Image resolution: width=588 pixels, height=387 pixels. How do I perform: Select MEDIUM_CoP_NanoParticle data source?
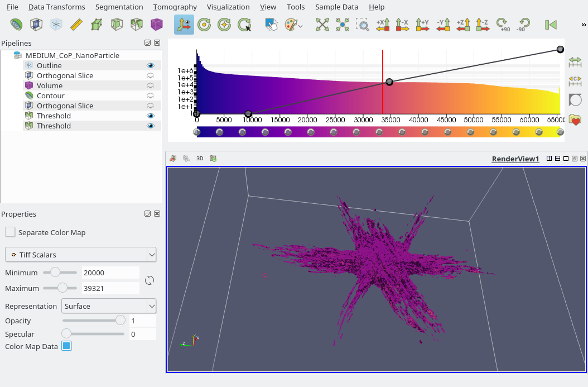tap(73, 55)
